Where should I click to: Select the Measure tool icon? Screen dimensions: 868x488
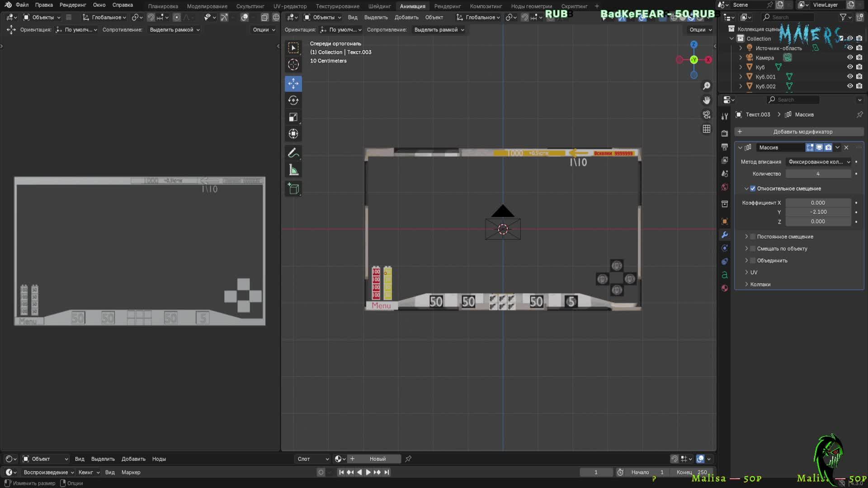point(293,170)
